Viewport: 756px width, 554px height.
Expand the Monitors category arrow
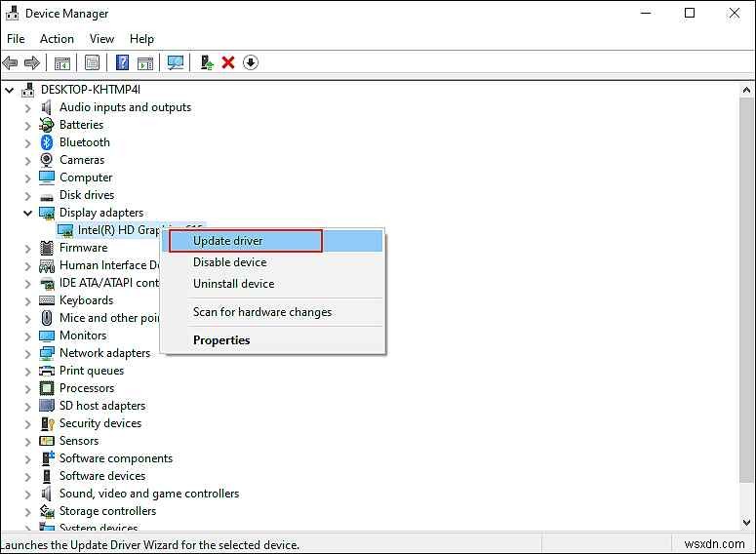tap(28, 336)
